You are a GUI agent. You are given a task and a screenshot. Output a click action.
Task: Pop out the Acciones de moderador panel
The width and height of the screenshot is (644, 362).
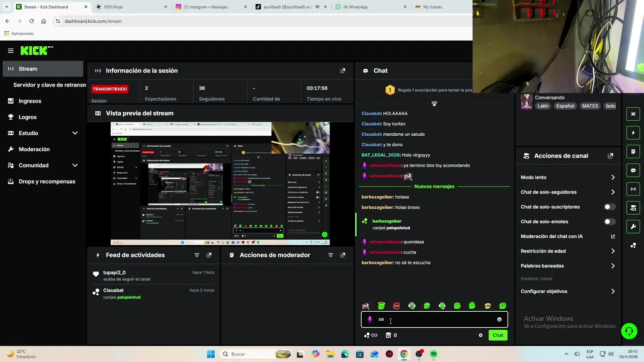[343, 255]
